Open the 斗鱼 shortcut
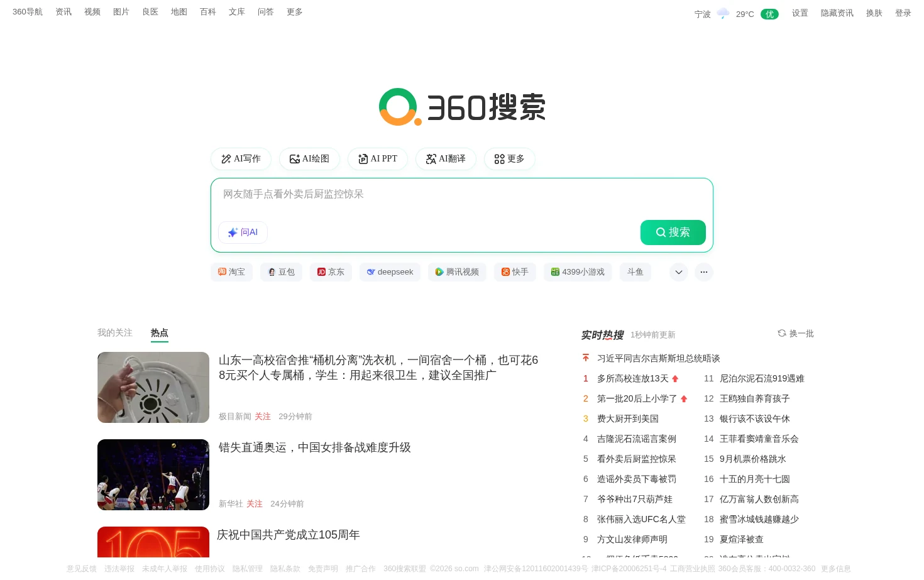Viewport: 924px width, 580px height. tap(635, 272)
